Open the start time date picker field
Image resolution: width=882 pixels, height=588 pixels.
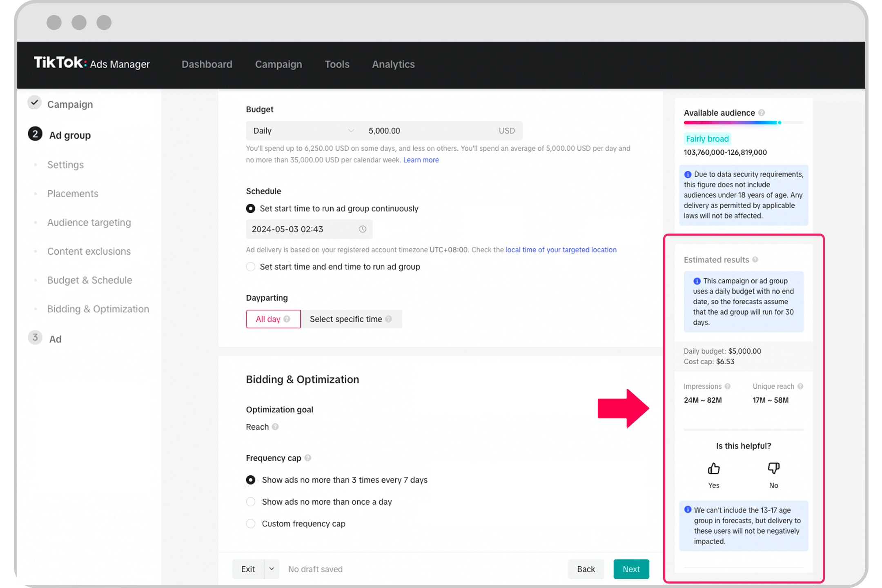click(x=309, y=229)
